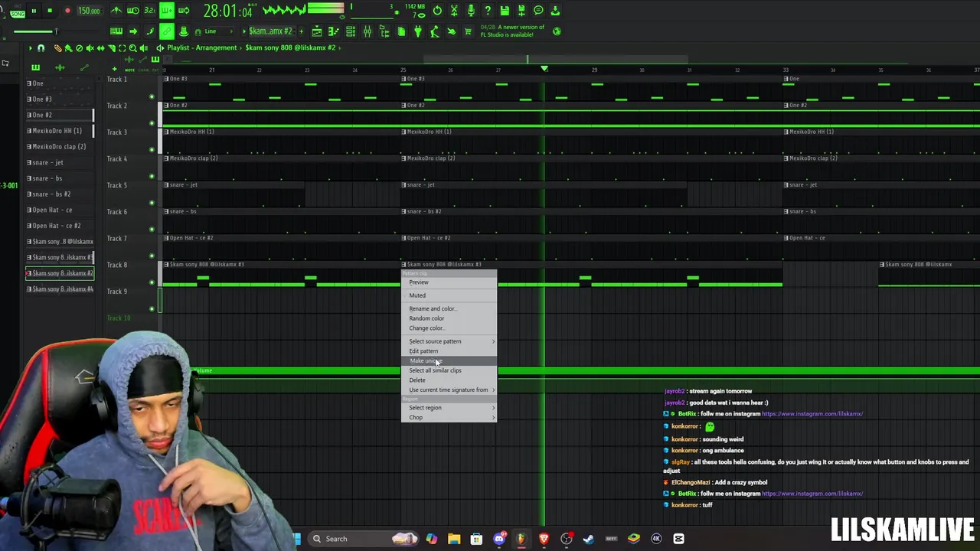Pause playback with the pause button
Viewport: 980px width, 551px height.
point(34,11)
